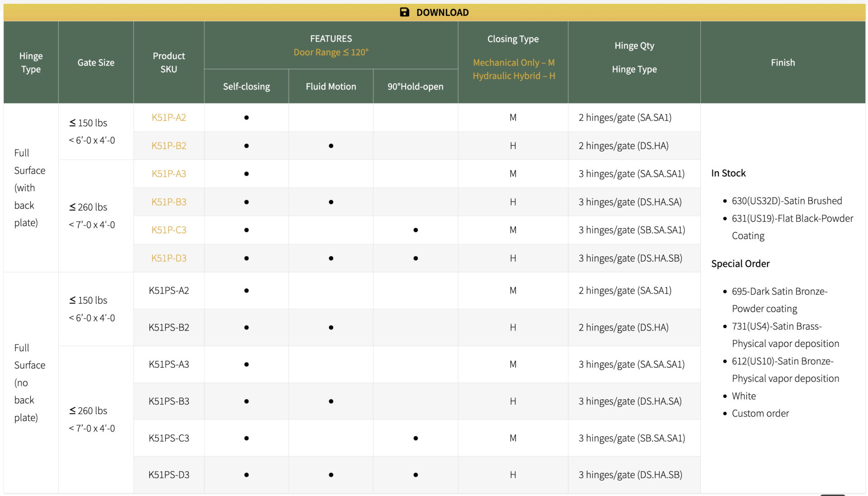Click the K51P-A2 row closing type M
The image size is (868, 496).
point(513,118)
